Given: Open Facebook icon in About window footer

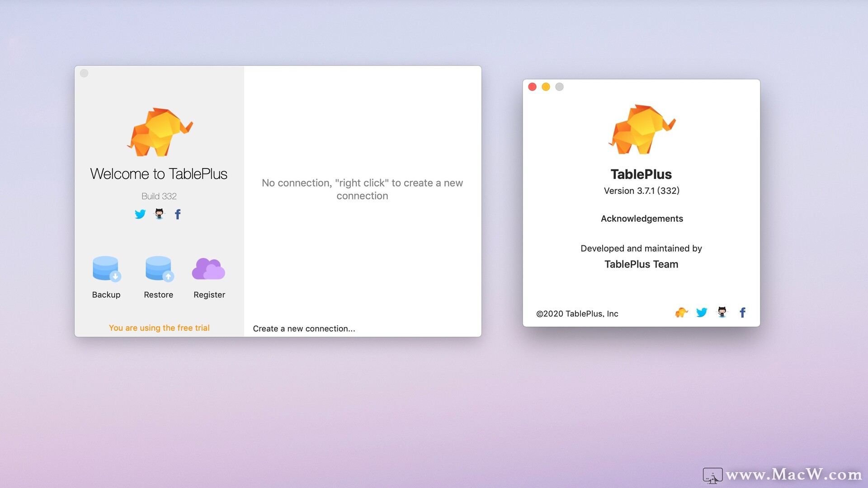Looking at the screenshot, I should [x=742, y=313].
